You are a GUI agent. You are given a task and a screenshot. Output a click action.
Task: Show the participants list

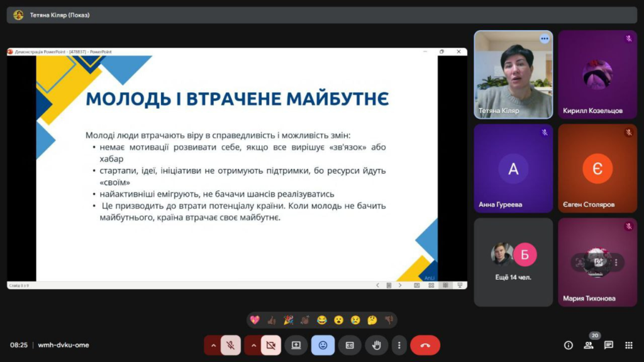589,345
